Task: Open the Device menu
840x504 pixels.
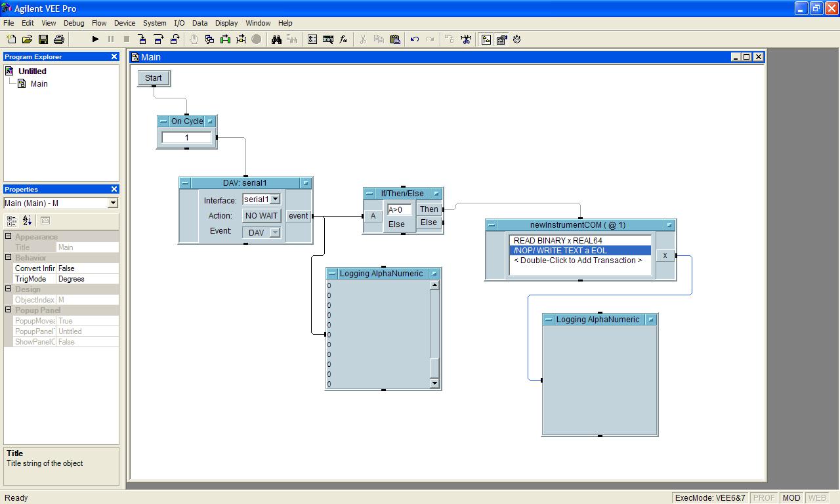Action: coord(125,23)
